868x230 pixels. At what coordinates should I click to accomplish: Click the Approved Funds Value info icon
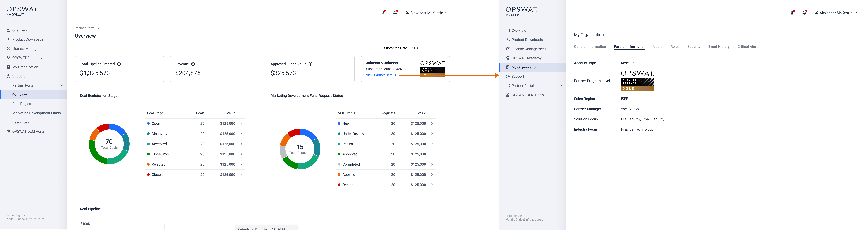tap(310, 64)
